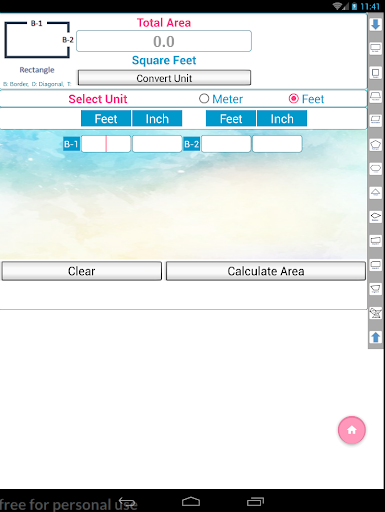Select the rounded rectangle shape icon at top
Screen dimensions: 385x512
tap(376, 49)
